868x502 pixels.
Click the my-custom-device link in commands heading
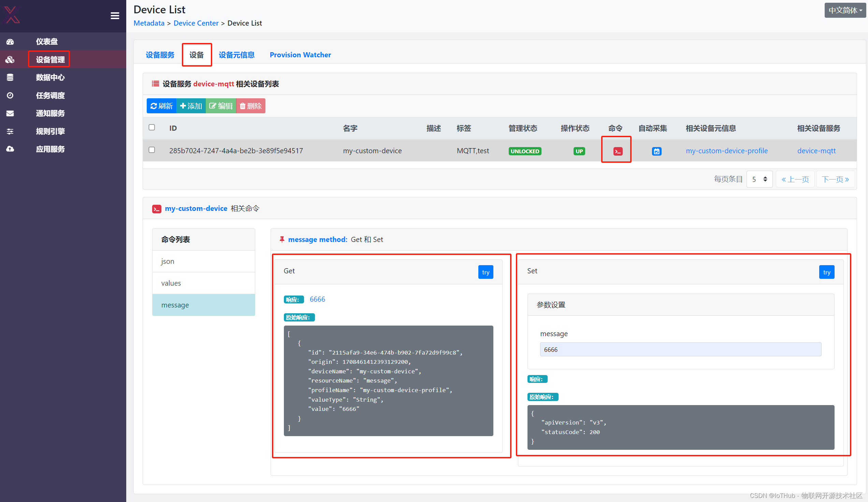click(196, 209)
